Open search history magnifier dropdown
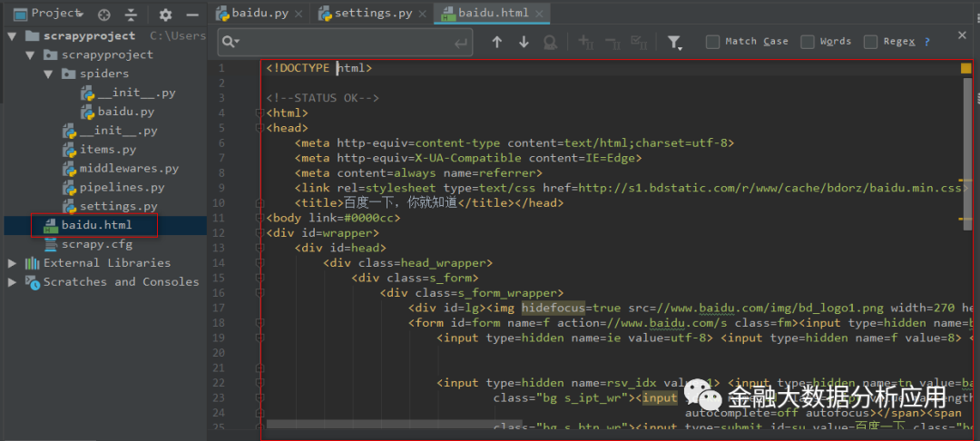 point(230,42)
